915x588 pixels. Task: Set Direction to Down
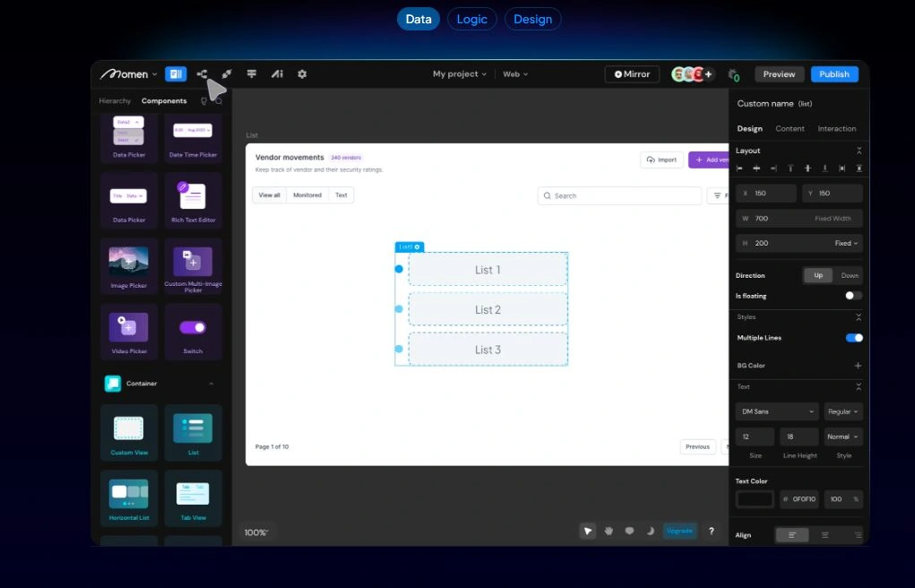click(849, 275)
